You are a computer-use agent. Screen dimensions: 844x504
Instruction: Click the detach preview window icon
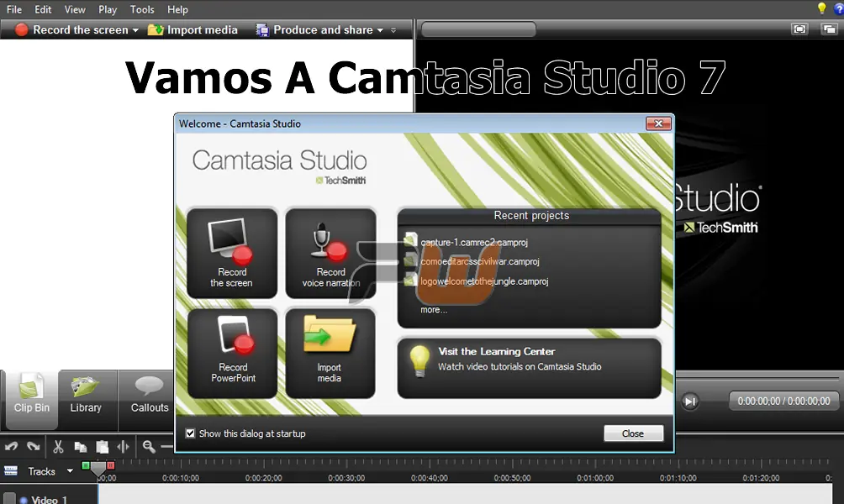coord(829,29)
